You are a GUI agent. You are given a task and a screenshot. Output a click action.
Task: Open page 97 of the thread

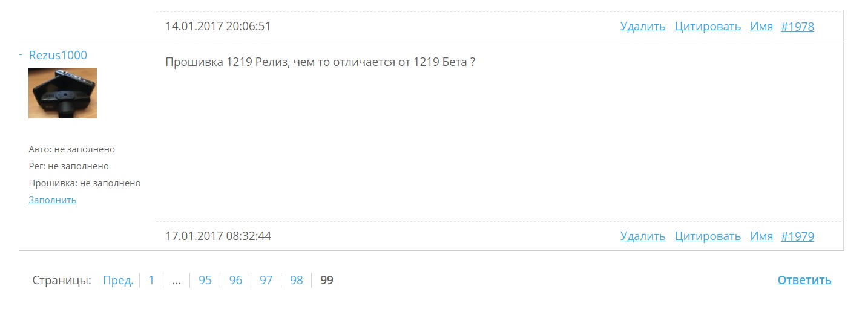[x=266, y=281]
